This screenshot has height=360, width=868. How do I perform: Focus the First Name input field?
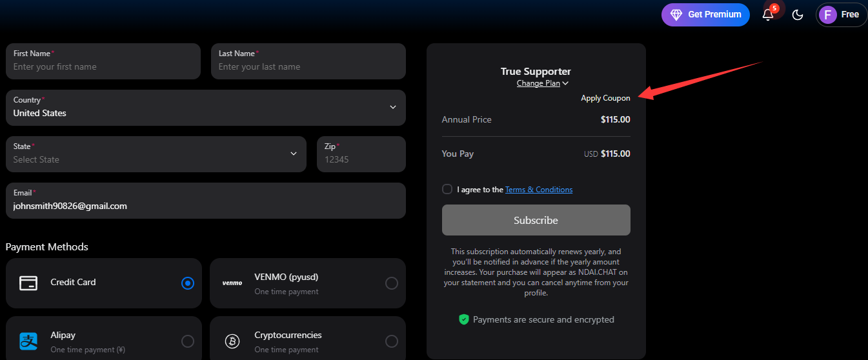click(x=103, y=66)
